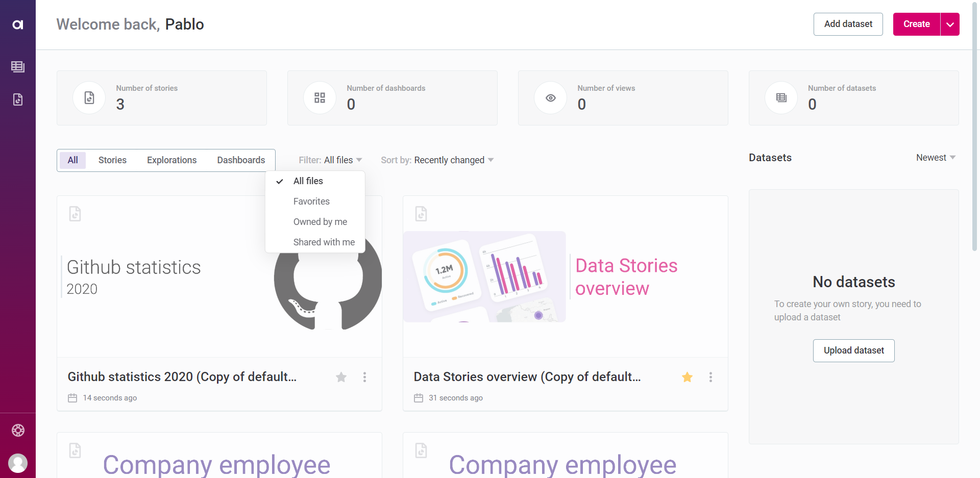Image resolution: width=980 pixels, height=478 pixels.
Task: Select the Shared with me filter entry
Action: click(x=324, y=242)
